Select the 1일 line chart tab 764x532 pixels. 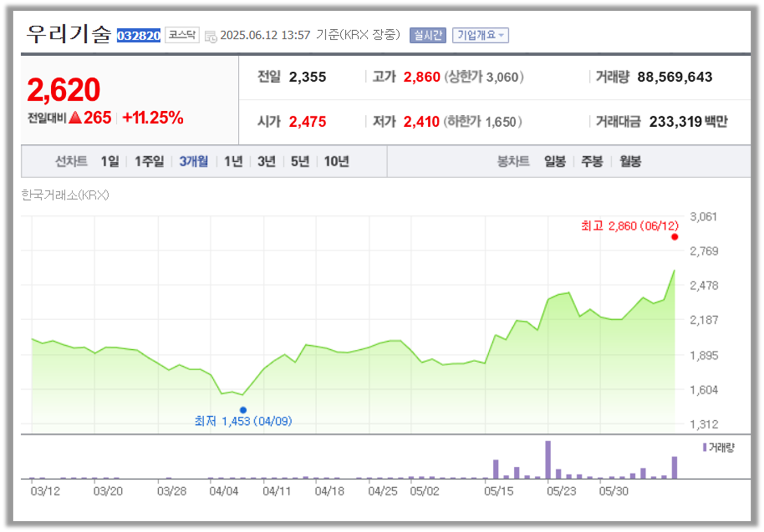coord(110,161)
